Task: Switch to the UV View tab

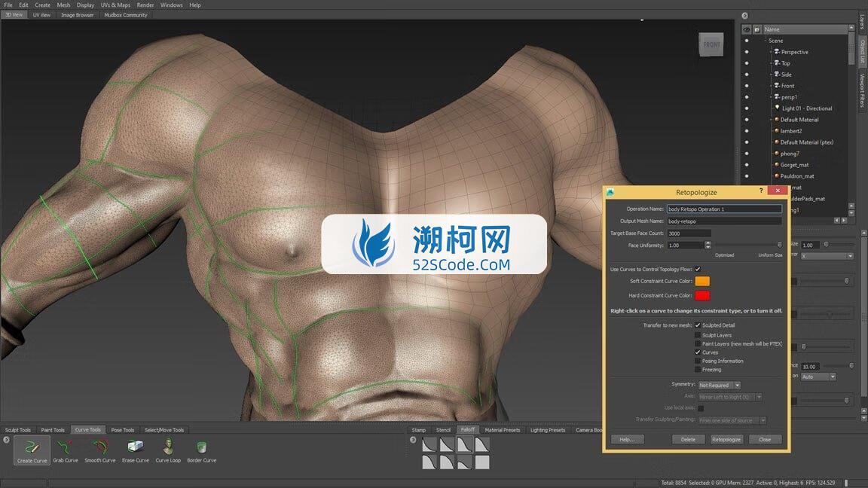Action: tap(41, 15)
